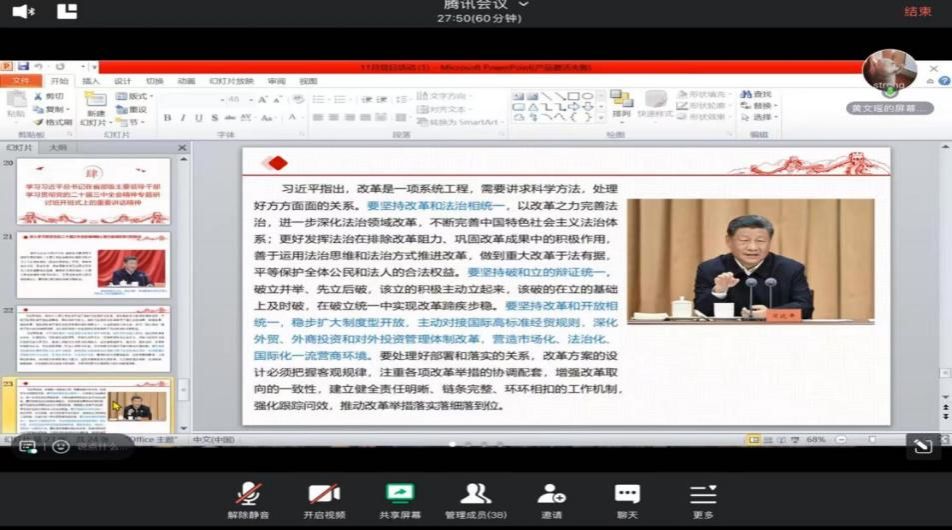The image size is (952, 530).
Task: Expand the 腾讯会议 title dropdown arrow
Action: [524, 5]
